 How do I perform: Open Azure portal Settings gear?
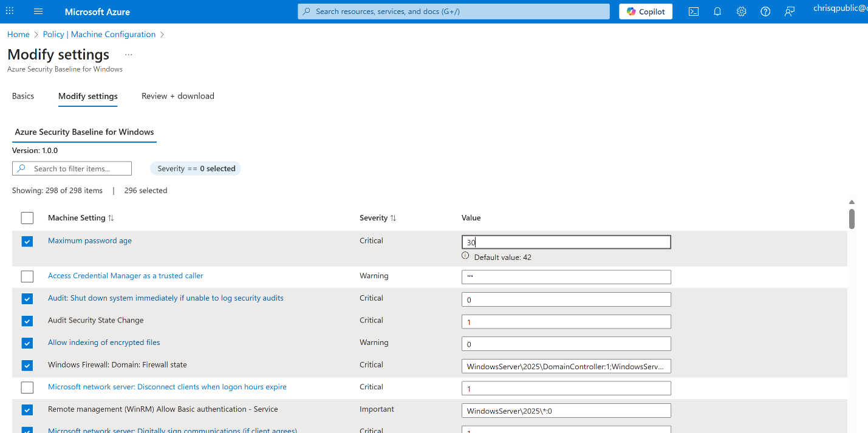click(x=741, y=11)
